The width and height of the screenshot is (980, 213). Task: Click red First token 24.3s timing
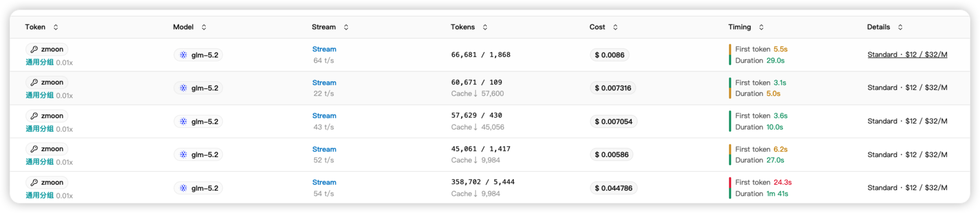coord(763,183)
